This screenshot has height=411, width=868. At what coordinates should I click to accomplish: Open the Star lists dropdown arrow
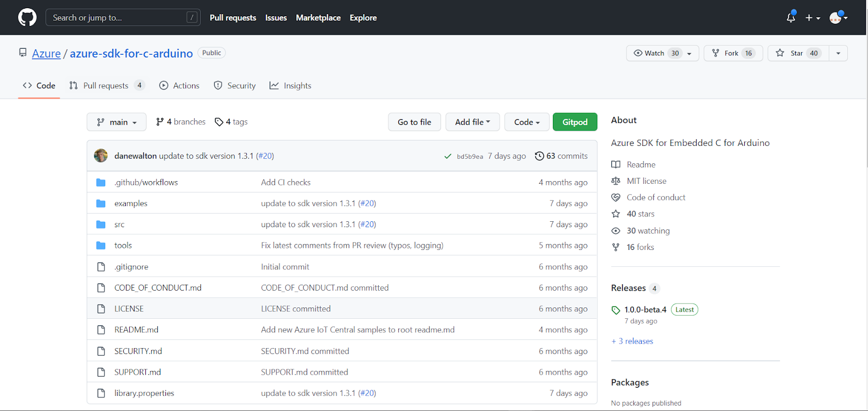838,53
